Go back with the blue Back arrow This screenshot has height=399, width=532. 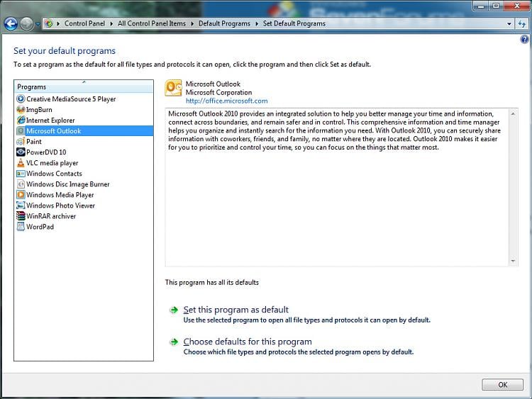tap(11, 23)
